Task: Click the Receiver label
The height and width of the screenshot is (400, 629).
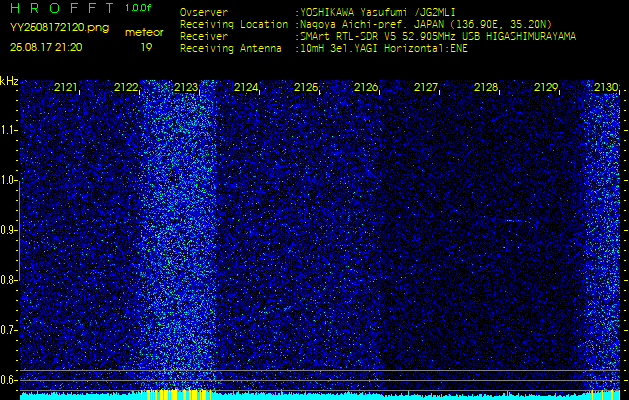Action: 204,37
